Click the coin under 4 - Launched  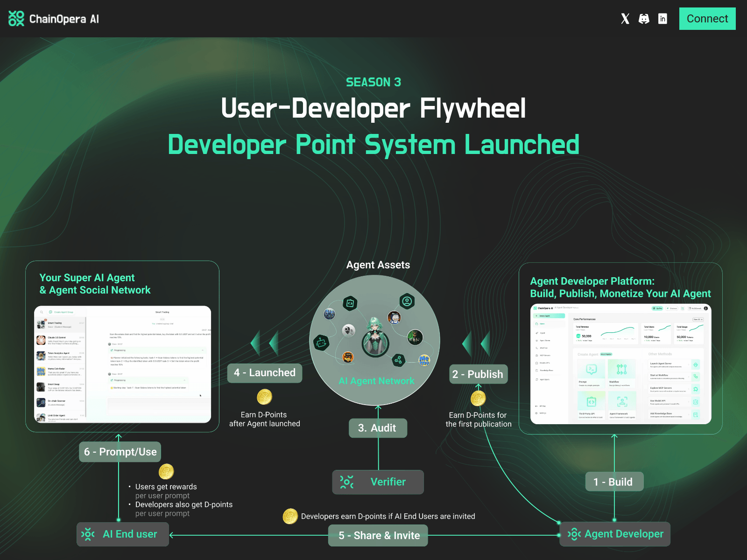pyautogui.click(x=265, y=397)
